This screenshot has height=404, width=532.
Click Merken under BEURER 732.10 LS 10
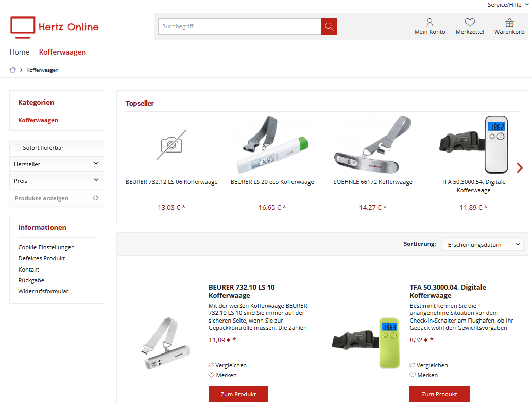click(x=226, y=375)
